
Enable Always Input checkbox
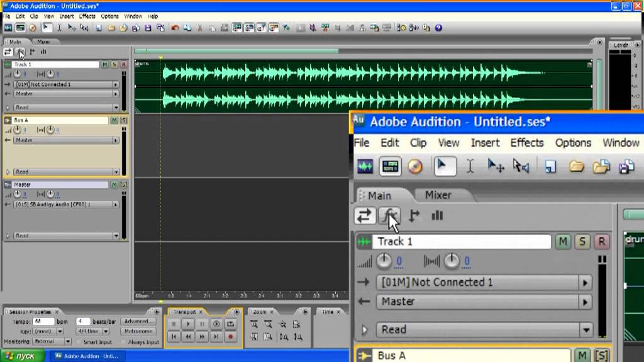click(124, 342)
